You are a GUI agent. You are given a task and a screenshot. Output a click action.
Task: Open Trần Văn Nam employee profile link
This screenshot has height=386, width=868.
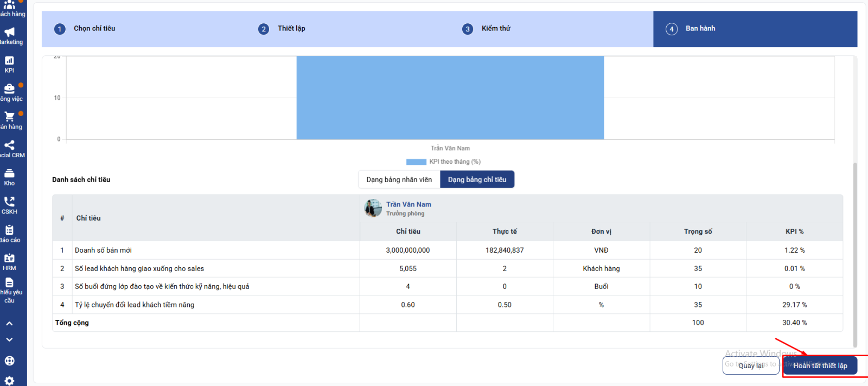[409, 204]
